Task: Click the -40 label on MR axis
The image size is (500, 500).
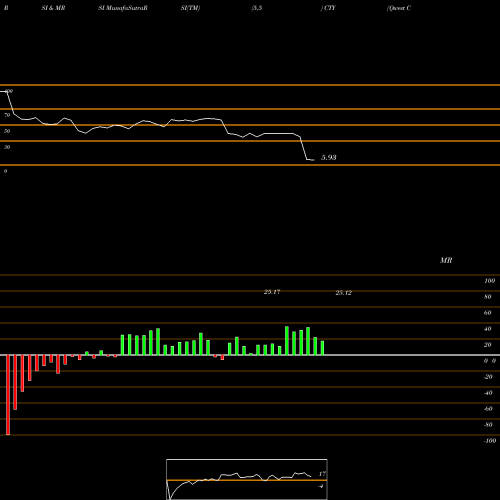Action: point(488,393)
